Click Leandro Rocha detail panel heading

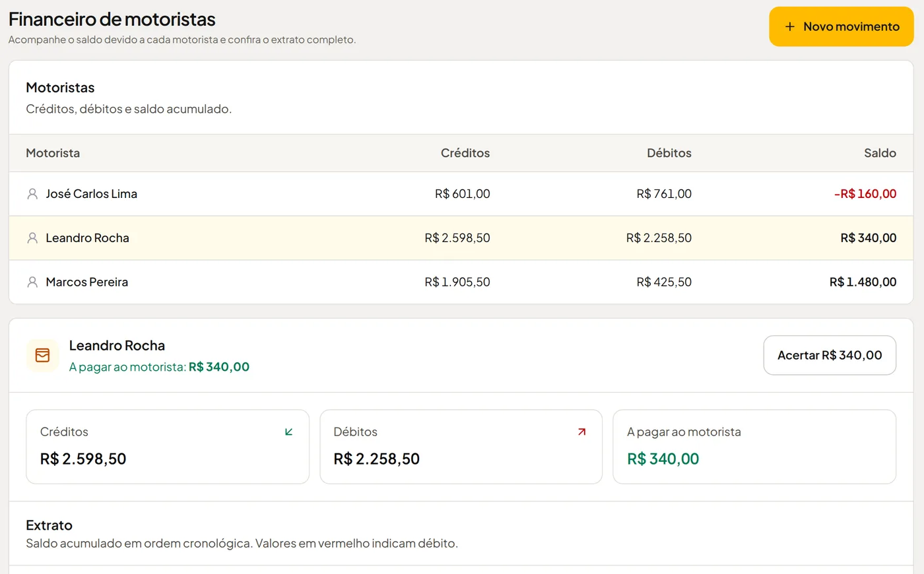pyautogui.click(x=117, y=346)
